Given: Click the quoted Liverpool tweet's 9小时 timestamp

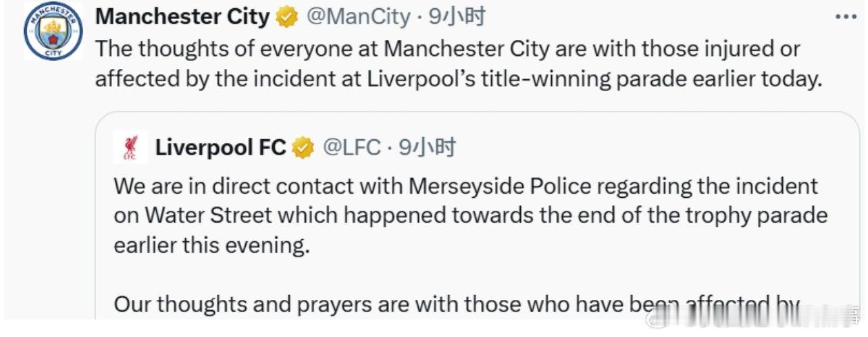Looking at the screenshot, I should (428, 147).
